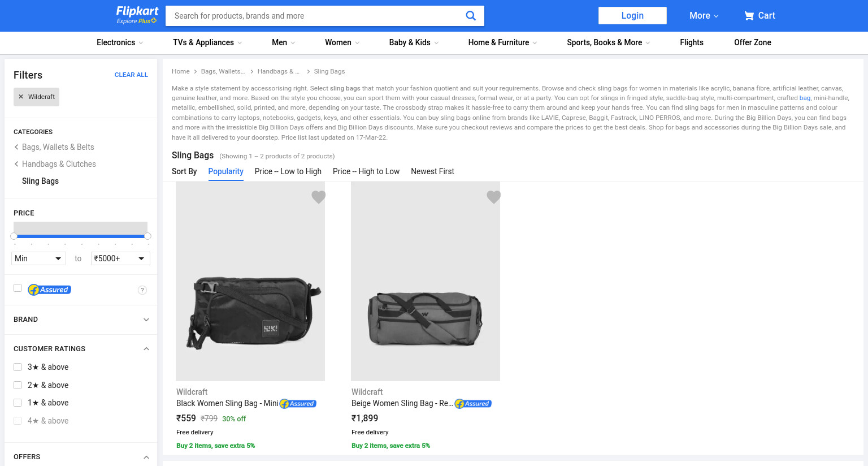Click the Assured help question icon
This screenshot has width=868, height=466.
(142, 290)
